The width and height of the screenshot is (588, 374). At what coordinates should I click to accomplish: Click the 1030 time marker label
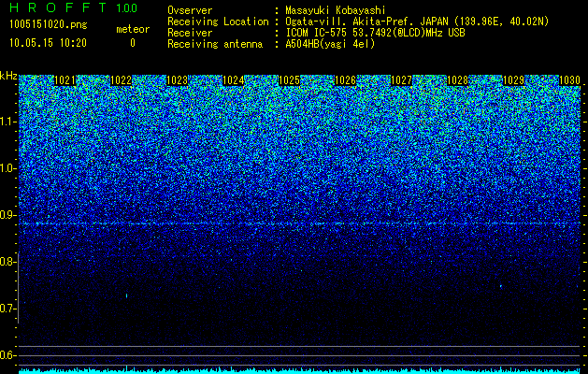(570, 80)
